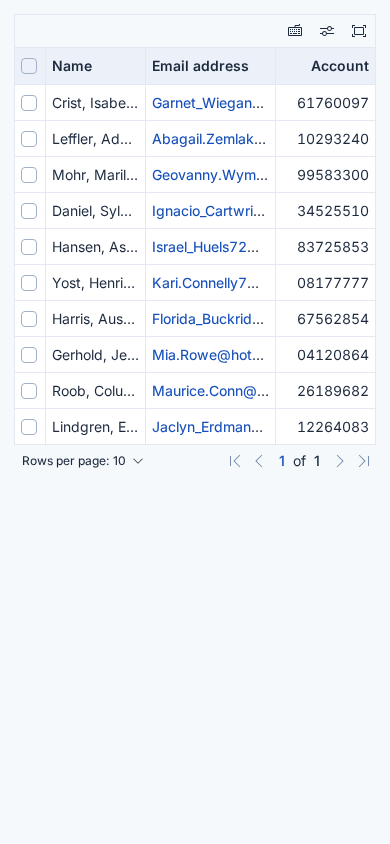
Task: Jump to the last page arrow
Action: point(364,461)
